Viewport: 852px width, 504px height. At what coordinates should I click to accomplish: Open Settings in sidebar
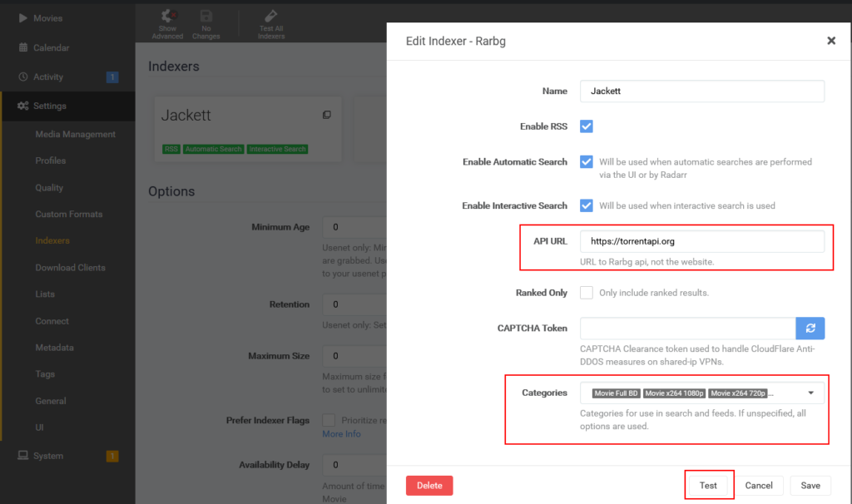[x=49, y=106]
